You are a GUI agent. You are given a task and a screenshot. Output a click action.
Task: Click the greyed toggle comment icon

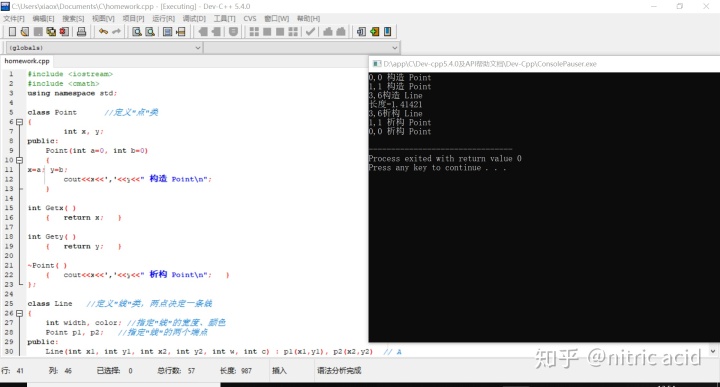(x=233, y=32)
